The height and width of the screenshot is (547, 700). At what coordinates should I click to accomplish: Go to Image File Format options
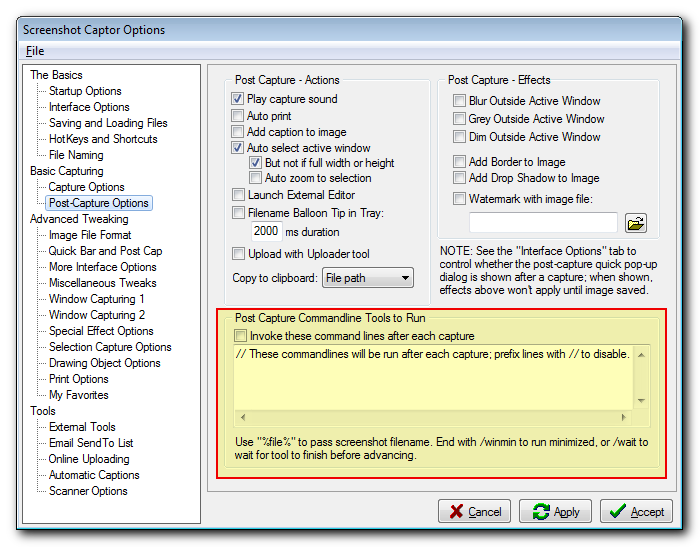[x=91, y=235]
